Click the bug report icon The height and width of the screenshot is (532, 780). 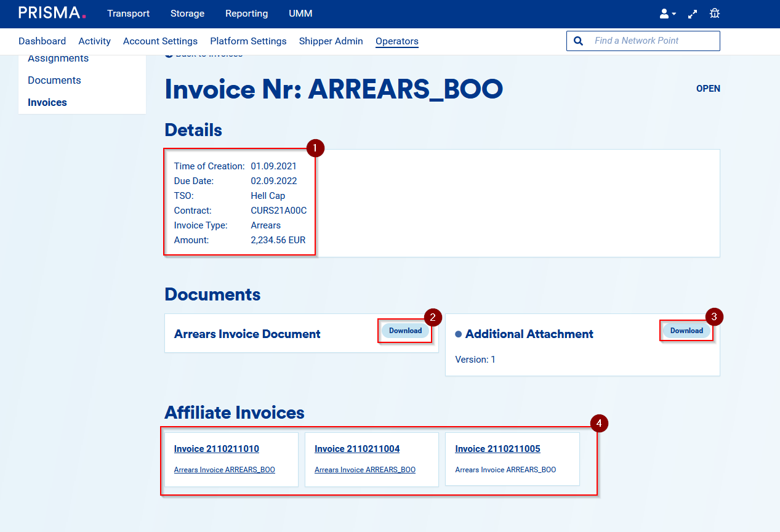click(715, 14)
